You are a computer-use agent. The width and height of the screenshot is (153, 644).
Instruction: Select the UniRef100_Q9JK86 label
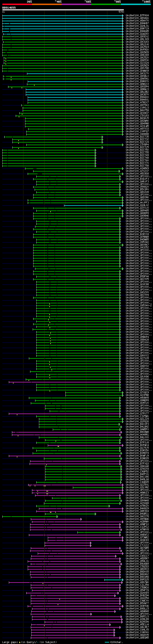(x=137, y=377)
